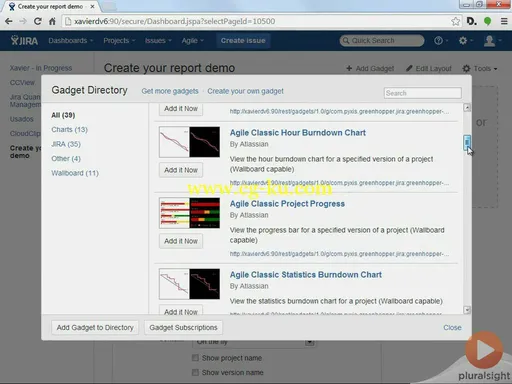Open the browser home page icon
Screen dimensions: 512x384
coord(52,21)
